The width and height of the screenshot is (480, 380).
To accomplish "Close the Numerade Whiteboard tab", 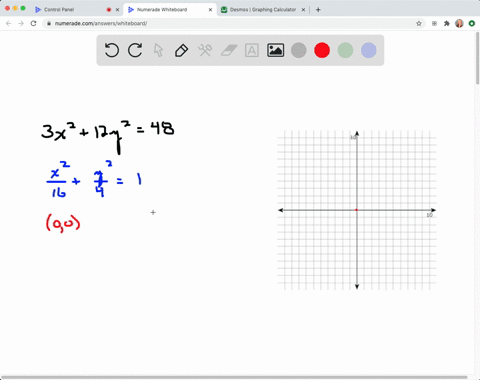I will (210, 10).
